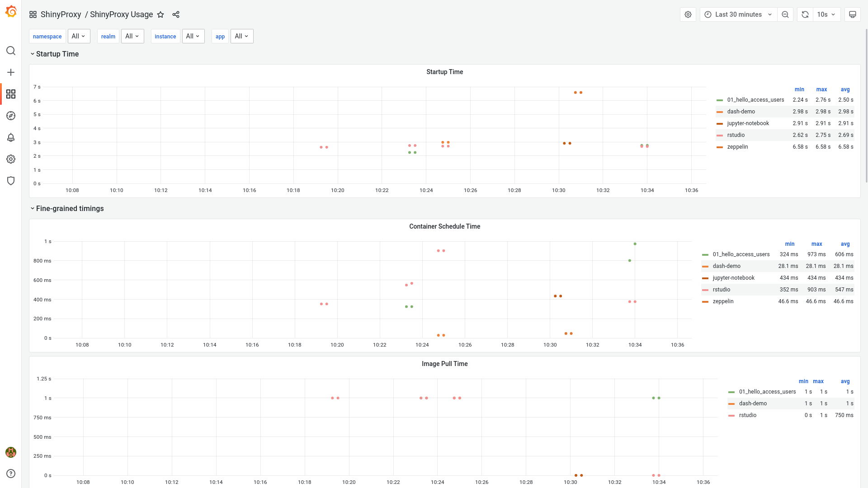Open the Grafana home logo

click(11, 12)
